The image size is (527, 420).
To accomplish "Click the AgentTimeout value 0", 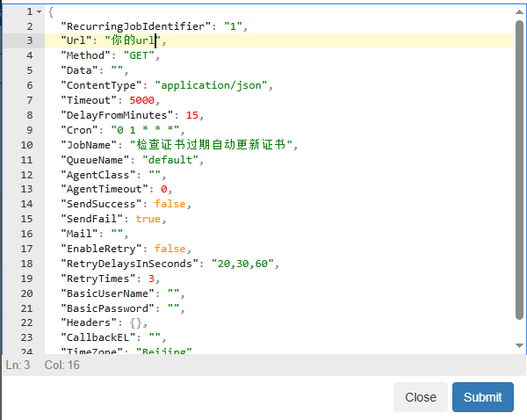I will [163, 189].
